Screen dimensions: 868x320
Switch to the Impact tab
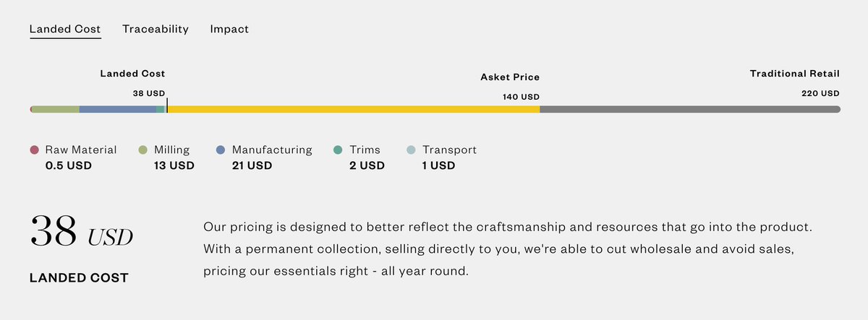coord(229,29)
